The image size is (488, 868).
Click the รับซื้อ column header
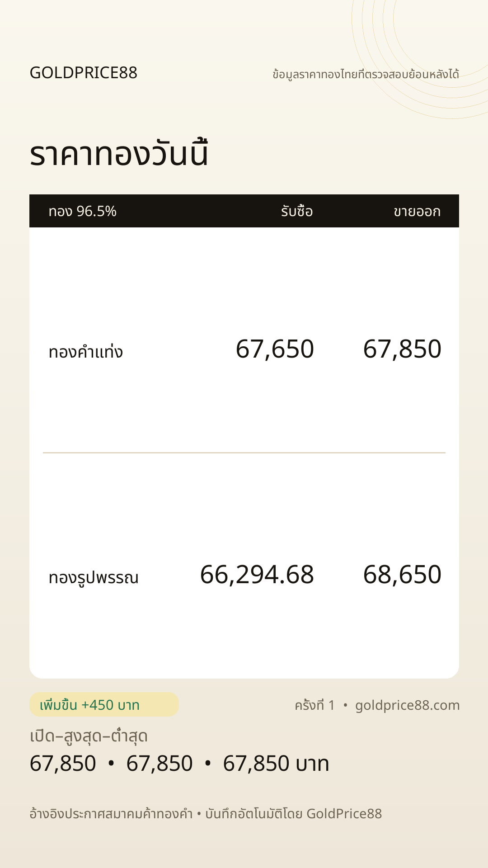point(297,211)
